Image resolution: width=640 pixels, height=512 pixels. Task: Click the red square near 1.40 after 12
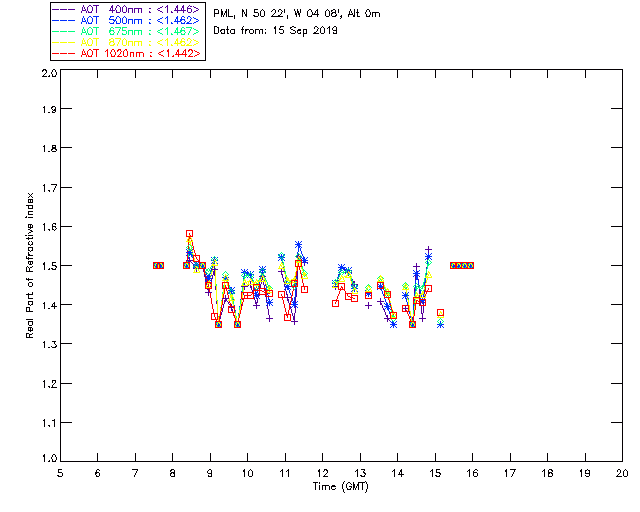[x=336, y=303]
